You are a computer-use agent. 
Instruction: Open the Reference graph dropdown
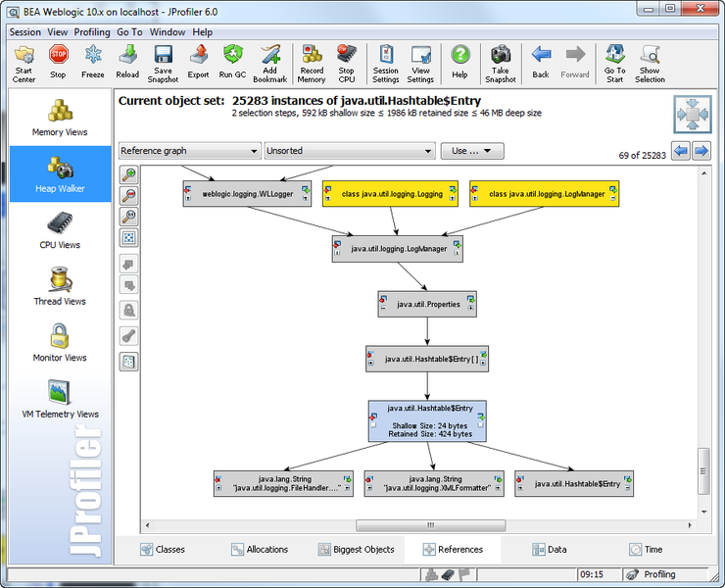click(x=189, y=151)
